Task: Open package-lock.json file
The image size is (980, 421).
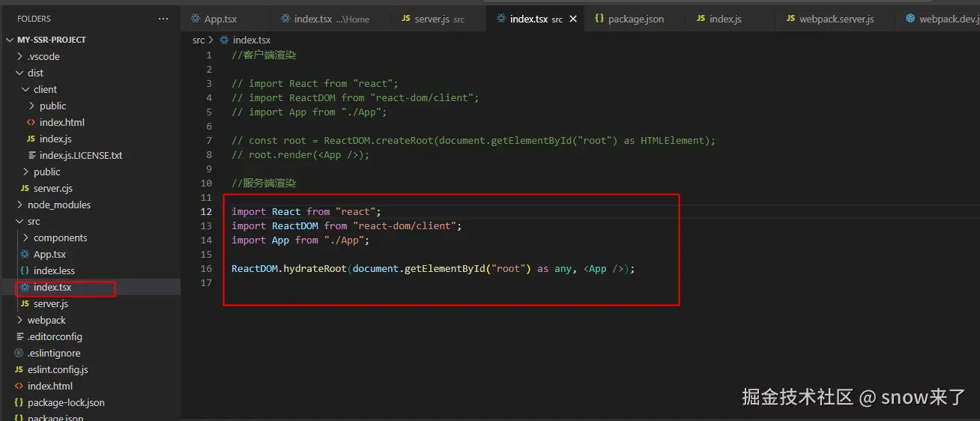Action: coord(66,402)
